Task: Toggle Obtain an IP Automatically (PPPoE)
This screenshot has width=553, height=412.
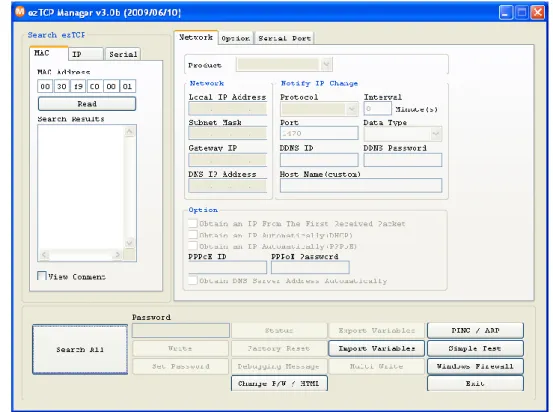Action: coord(193,246)
